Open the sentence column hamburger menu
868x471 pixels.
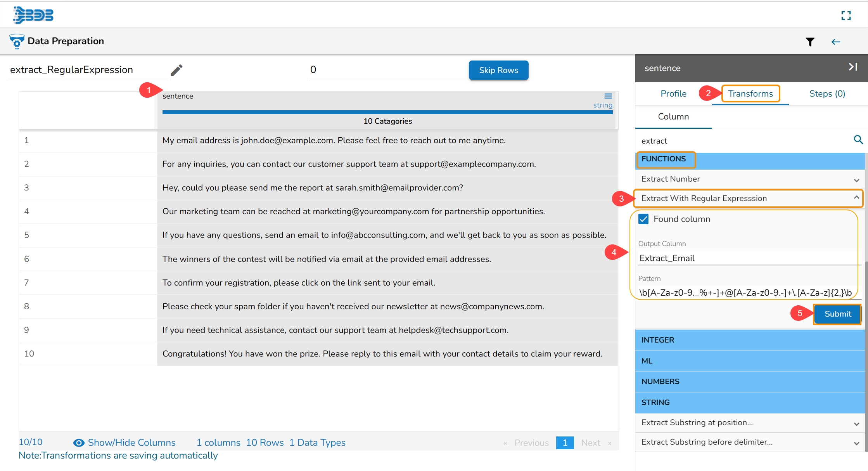tap(608, 96)
